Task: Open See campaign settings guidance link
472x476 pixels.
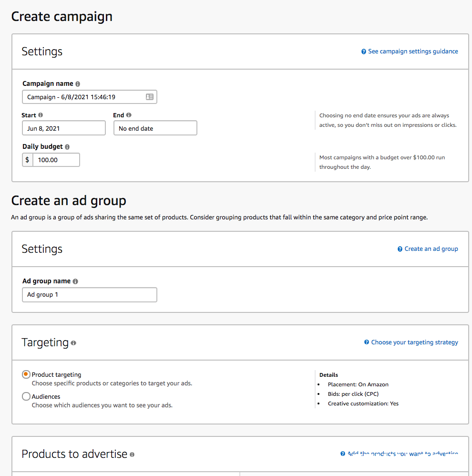Action: tap(413, 52)
